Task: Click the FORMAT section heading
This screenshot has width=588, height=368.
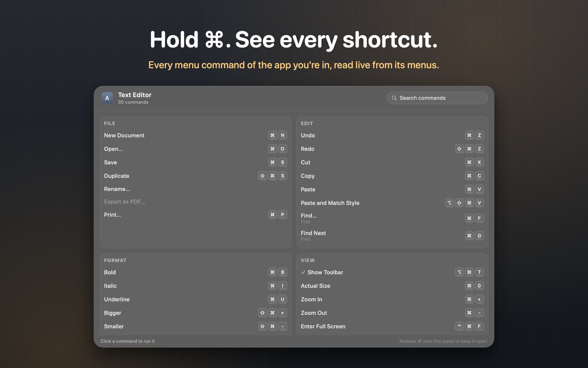Action: (x=115, y=260)
